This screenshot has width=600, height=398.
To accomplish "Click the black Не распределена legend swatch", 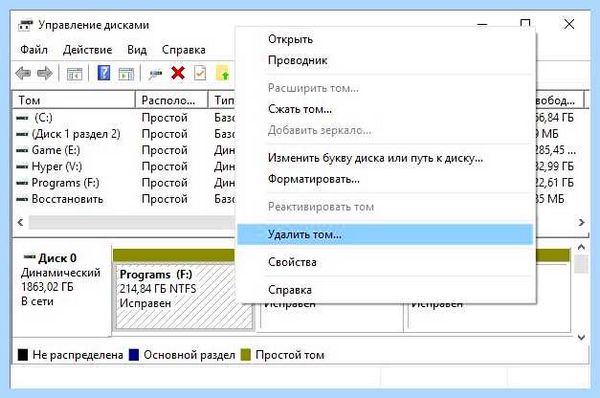I will pos(23,355).
